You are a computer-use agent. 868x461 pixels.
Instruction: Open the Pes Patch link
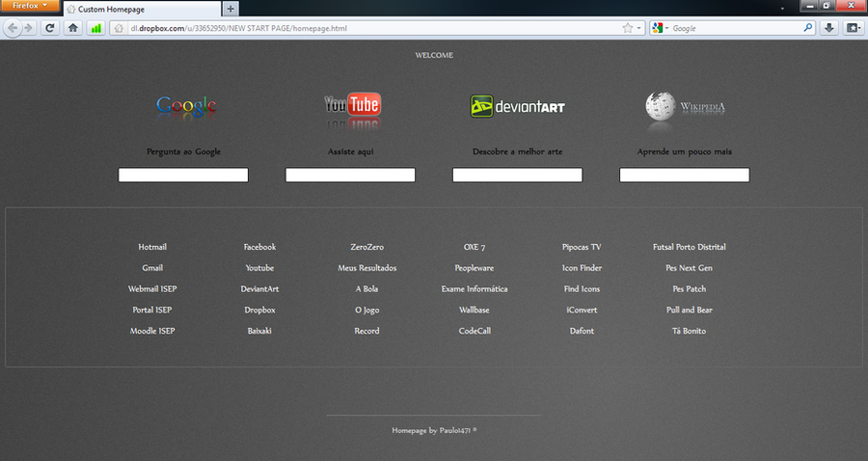pyautogui.click(x=690, y=289)
